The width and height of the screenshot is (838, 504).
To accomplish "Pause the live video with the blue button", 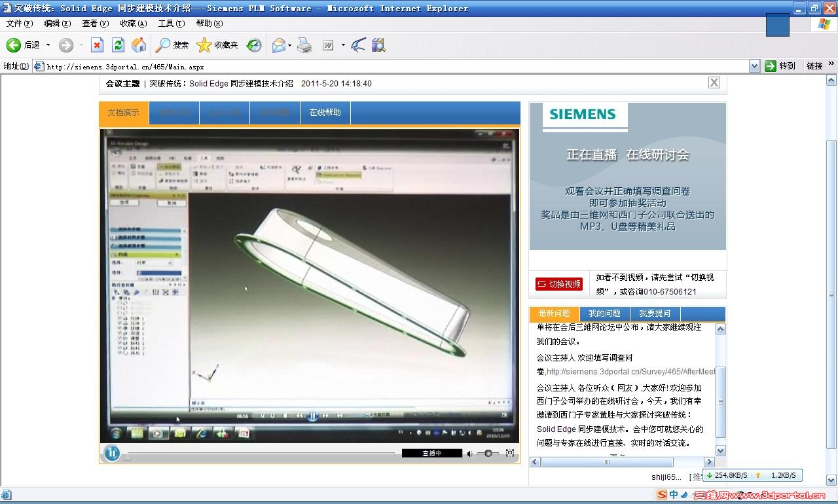I will 112,452.
